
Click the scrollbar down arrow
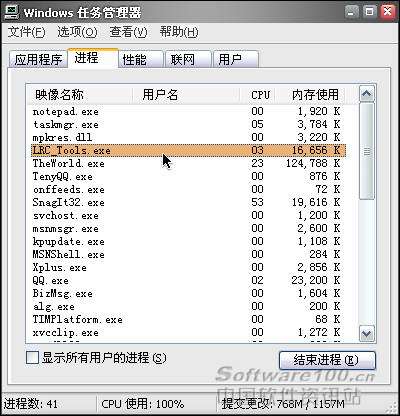pyautogui.click(x=367, y=333)
